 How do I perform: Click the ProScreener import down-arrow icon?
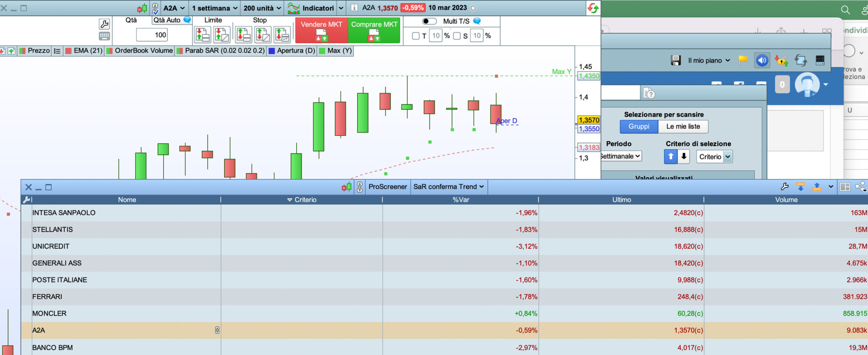(x=801, y=187)
